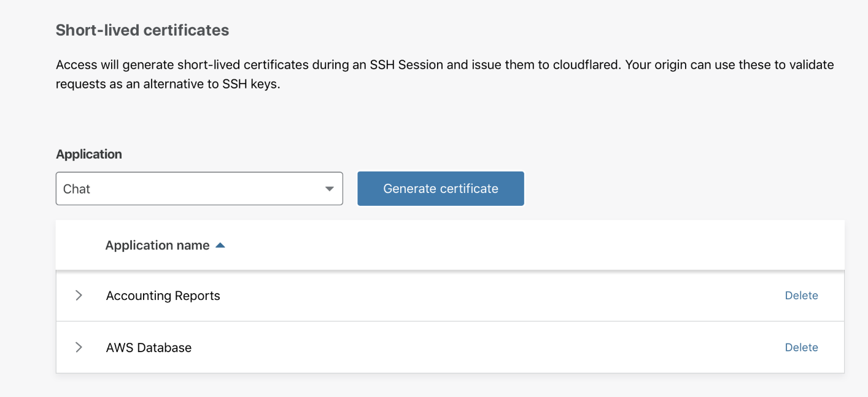Expand the Accounting Reports row chevron

click(79, 296)
